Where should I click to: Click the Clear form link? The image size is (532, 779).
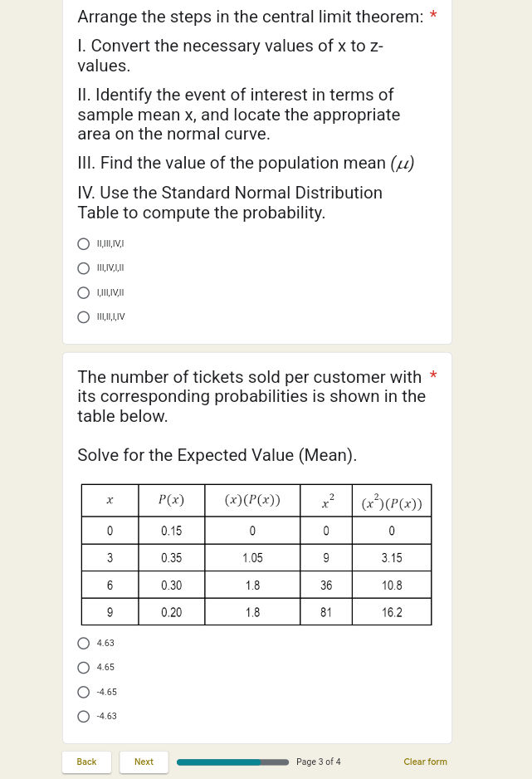(425, 762)
